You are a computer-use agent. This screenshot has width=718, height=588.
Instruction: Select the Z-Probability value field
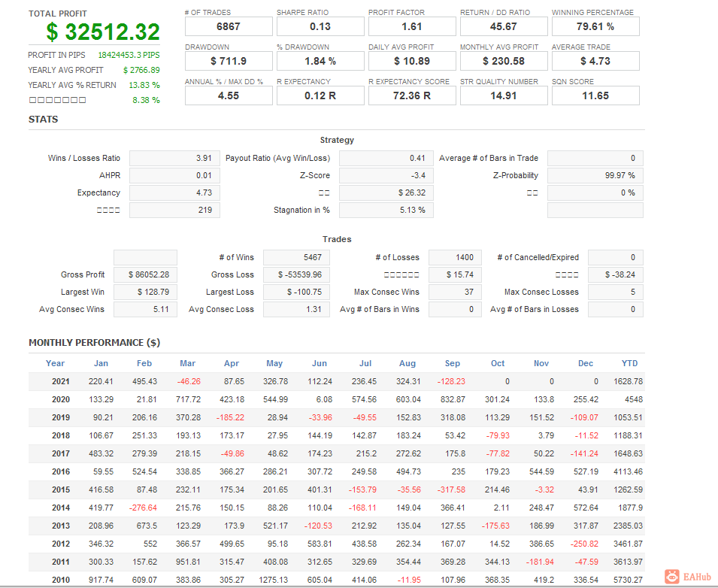(595, 176)
